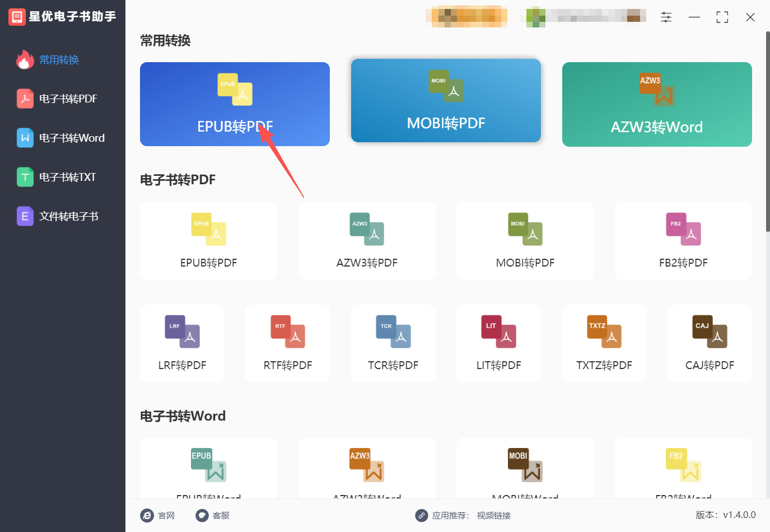The width and height of the screenshot is (770, 532).
Task: Click the MOBI转PDF tile under 电子书转PDF
Action: tap(525, 241)
